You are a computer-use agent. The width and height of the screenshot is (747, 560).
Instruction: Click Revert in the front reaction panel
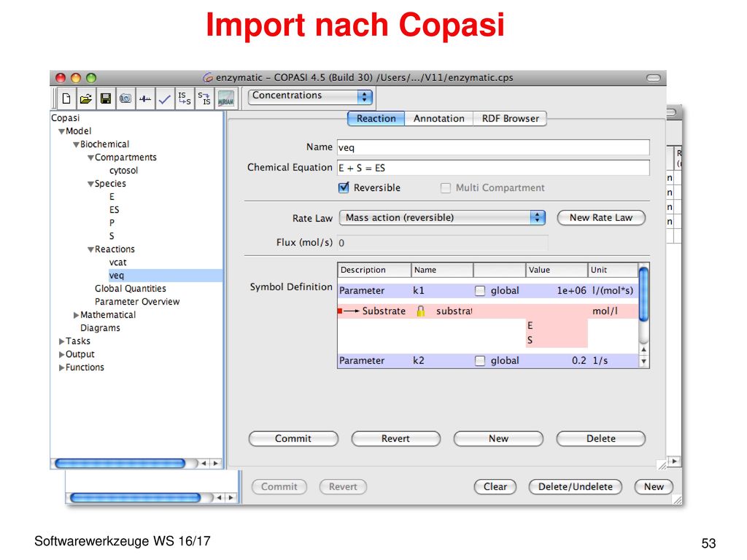point(395,438)
